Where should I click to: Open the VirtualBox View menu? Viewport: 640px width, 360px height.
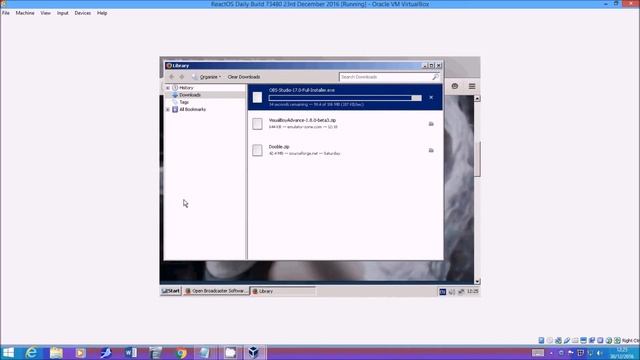[x=45, y=13]
